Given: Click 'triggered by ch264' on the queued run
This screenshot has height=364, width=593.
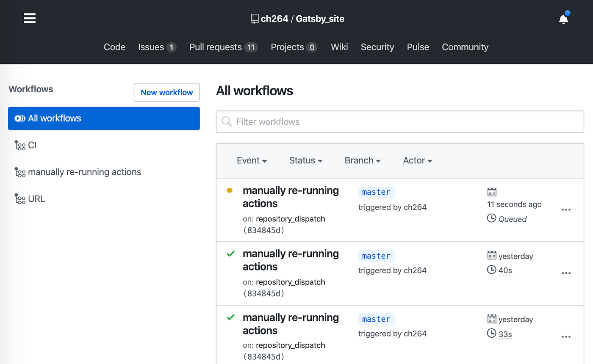Looking at the screenshot, I should tap(392, 207).
